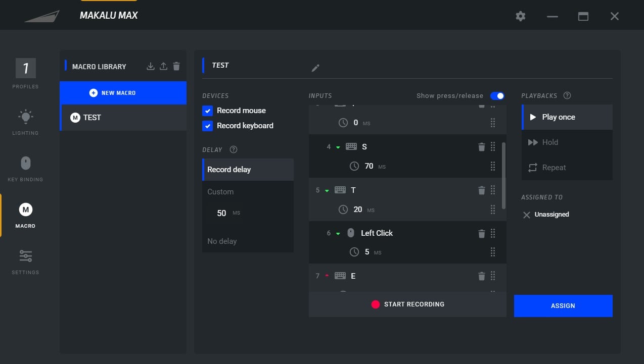The height and width of the screenshot is (364, 644).
Task: Go to the Key Binding tab
Action: (25, 169)
